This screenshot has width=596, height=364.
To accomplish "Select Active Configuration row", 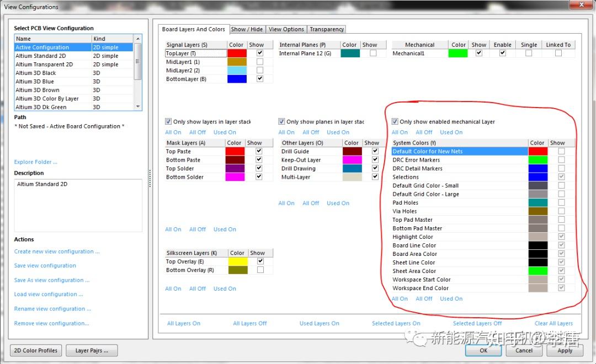I will pyautogui.click(x=74, y=47).
